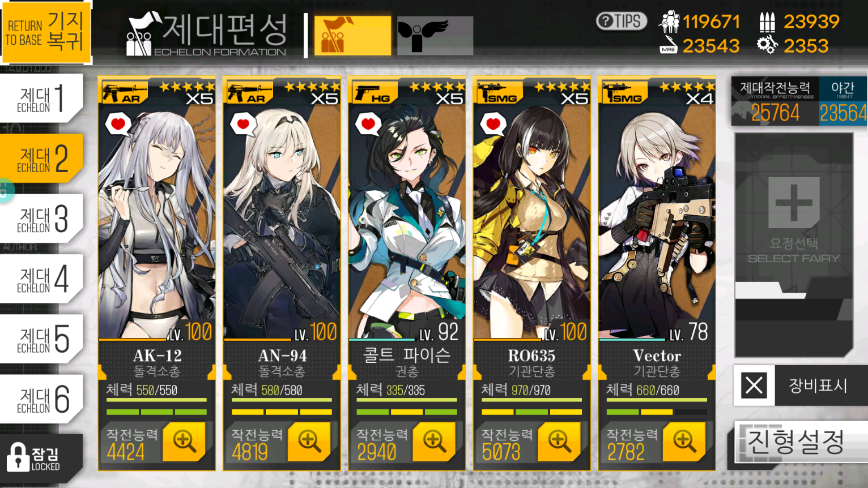Select the Echelon 1 tab

pyautogui.click(x=41, y=98)
